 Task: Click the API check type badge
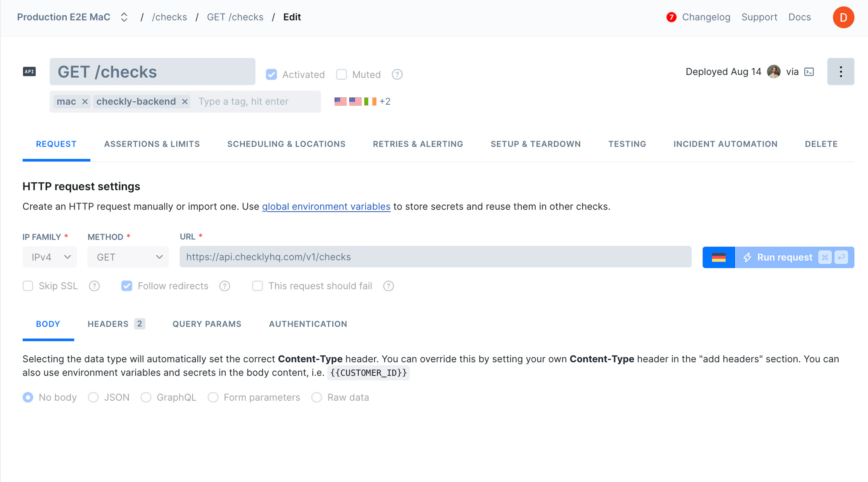tap(29, 72)
